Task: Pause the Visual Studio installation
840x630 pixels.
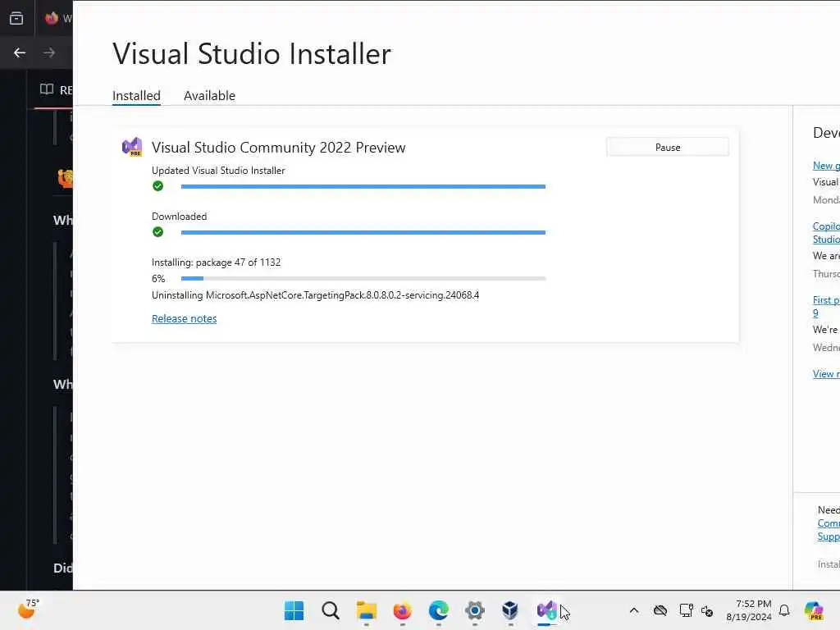Action: pos(668,148)
